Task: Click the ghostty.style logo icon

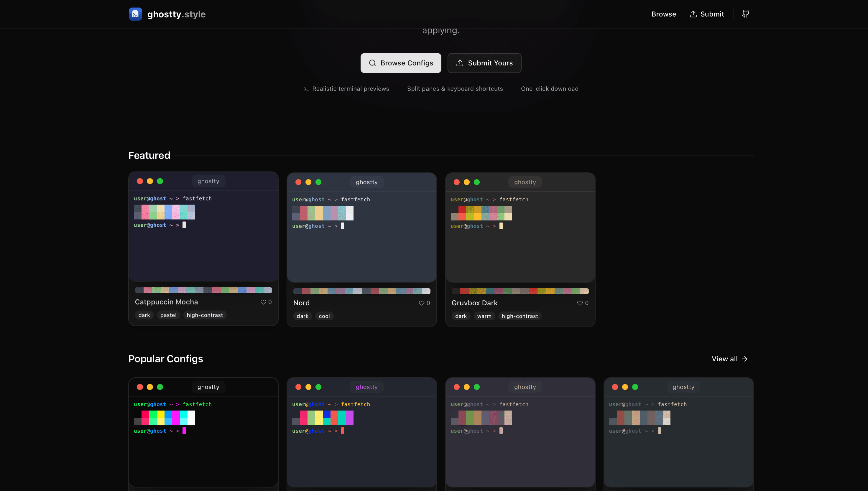Action: pos(135,14)
